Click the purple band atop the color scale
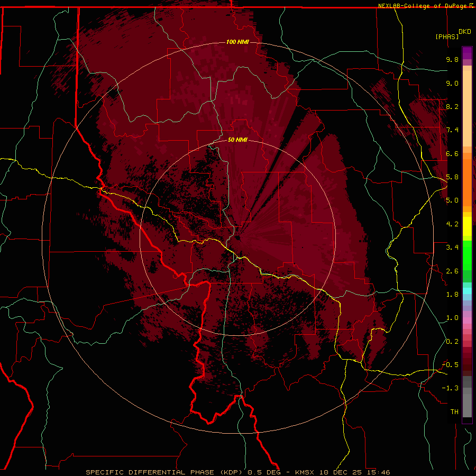This screenshot has width=476, height=476. (x=467, y=53)
